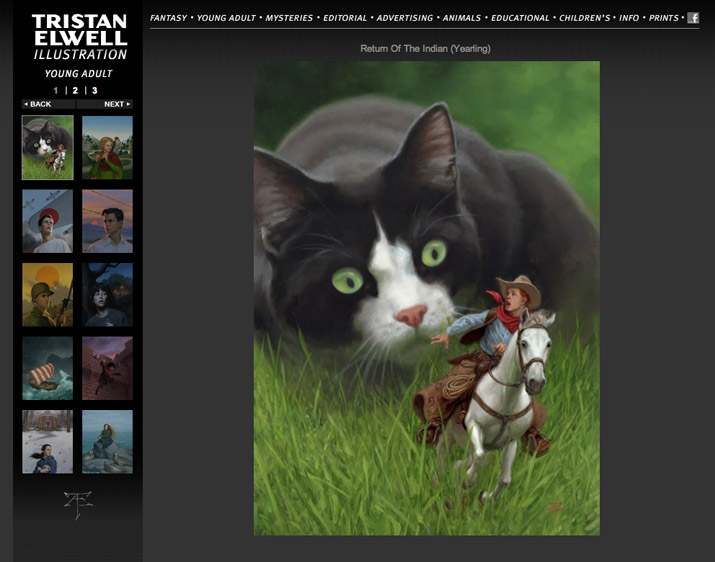Open the Young Adult gallery menu item
715x562 pixels.
tap(226, 18)
